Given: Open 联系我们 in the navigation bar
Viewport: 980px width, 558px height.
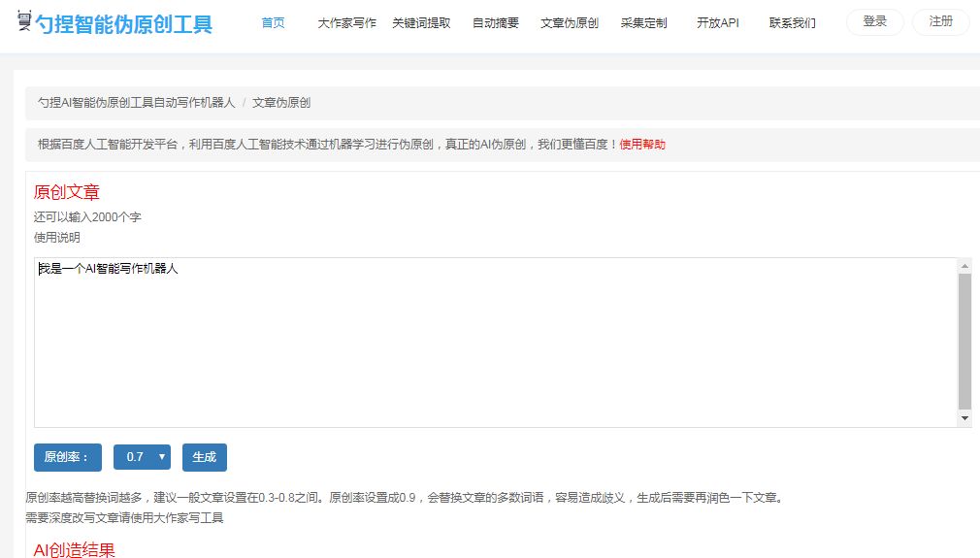Looking at the screenshot, I should click(x=792, y=23).
